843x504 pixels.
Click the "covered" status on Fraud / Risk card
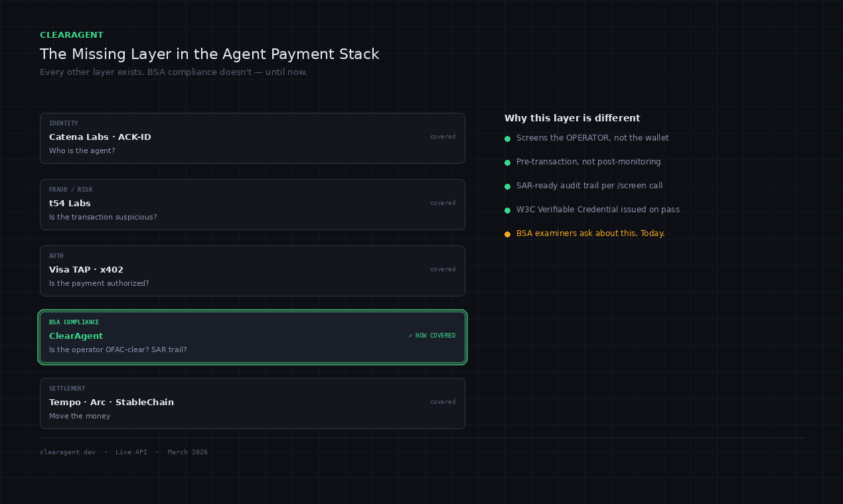[x=443, y=203]
